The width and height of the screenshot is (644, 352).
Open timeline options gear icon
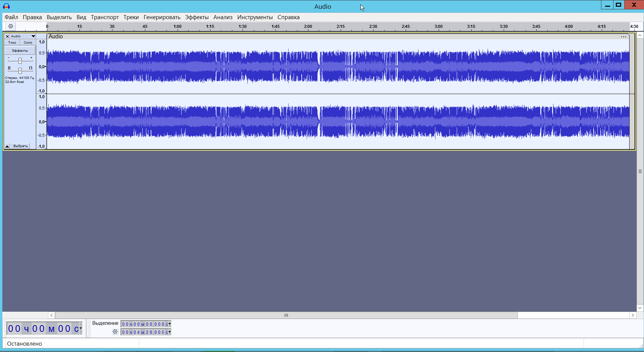pos(11,26)
